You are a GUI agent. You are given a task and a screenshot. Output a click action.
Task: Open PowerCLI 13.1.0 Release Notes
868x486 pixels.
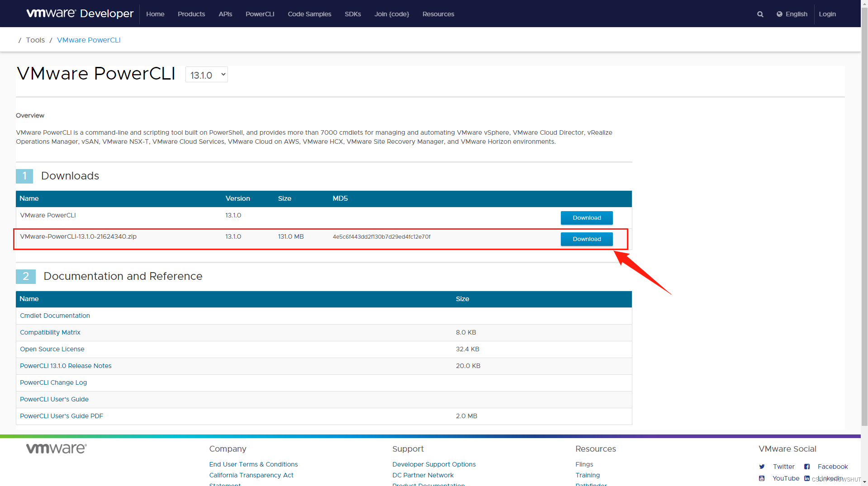click(x=66, y=366)
